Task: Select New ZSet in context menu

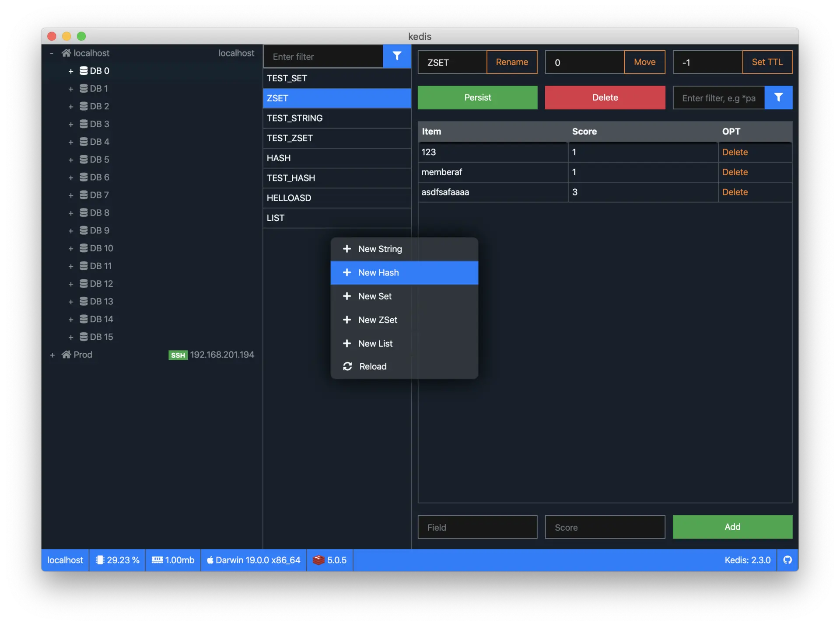Action: [x=378, y=320]
